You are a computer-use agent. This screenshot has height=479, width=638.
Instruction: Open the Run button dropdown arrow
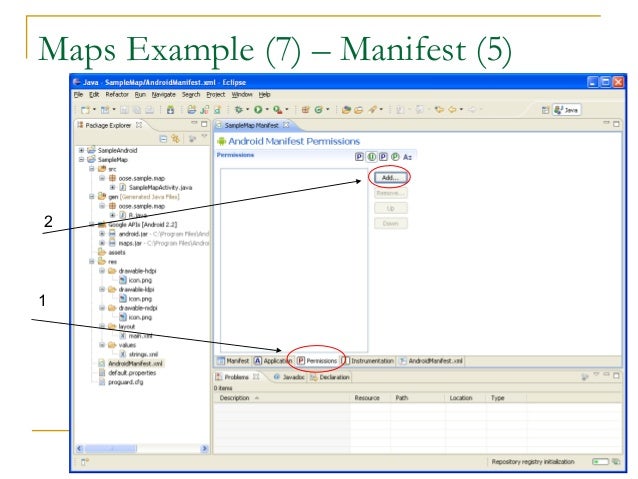[267, 110]
